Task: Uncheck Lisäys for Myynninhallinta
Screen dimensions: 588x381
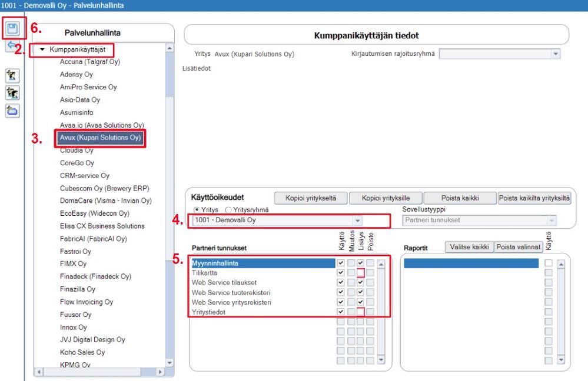Action: pos(360,263)
